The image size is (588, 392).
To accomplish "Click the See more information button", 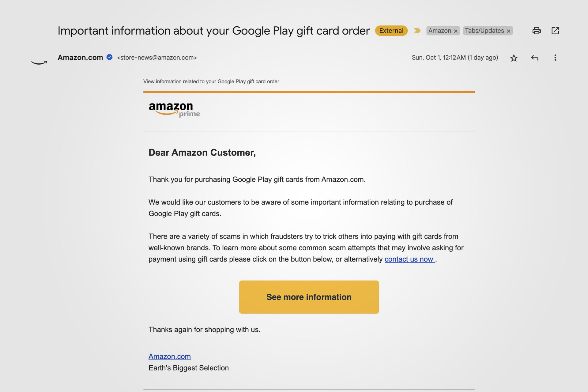I will tap(309, 297).
